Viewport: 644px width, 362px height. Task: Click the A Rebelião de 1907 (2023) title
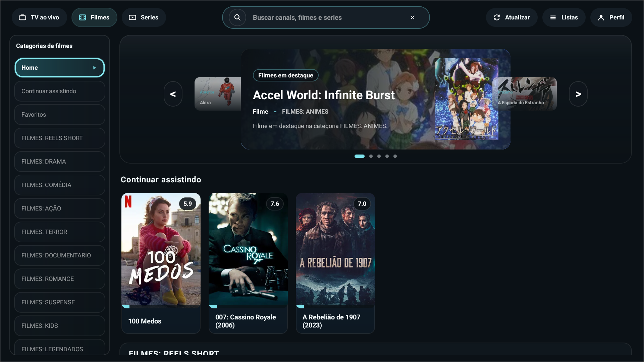331,321
